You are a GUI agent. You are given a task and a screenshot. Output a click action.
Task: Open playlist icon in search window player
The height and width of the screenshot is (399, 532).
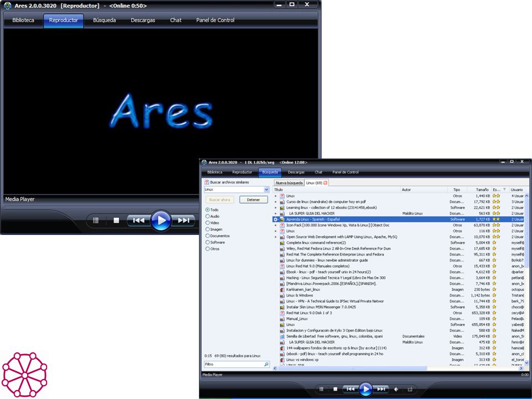[321, 389]
